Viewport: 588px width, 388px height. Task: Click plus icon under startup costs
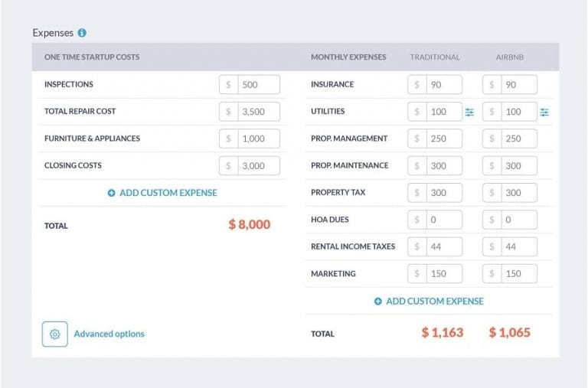pos(111,194)
